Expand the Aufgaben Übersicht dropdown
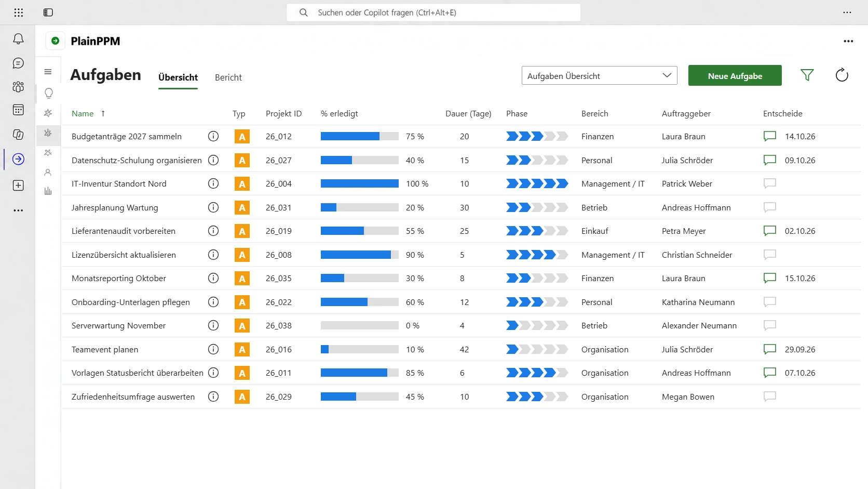868x489 pixels. point(599,76)
